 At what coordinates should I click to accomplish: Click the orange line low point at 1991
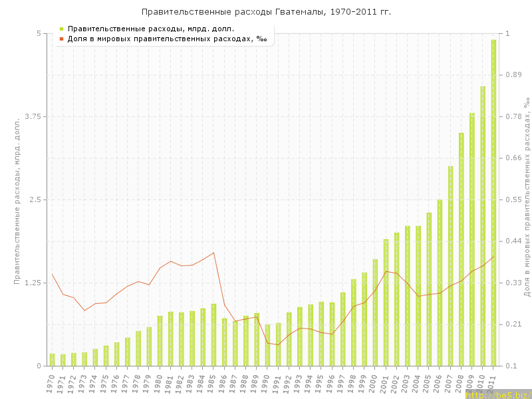pos(278,344)
